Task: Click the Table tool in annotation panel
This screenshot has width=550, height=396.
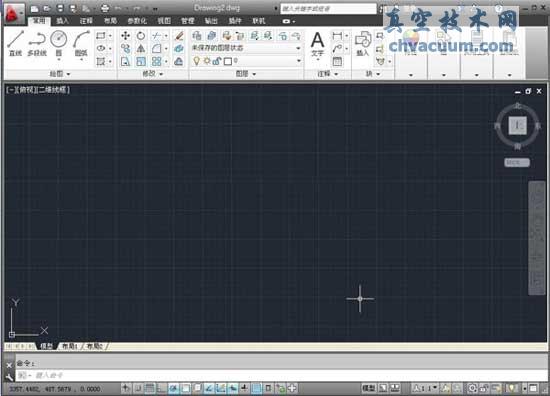Action: click(337, 62)
